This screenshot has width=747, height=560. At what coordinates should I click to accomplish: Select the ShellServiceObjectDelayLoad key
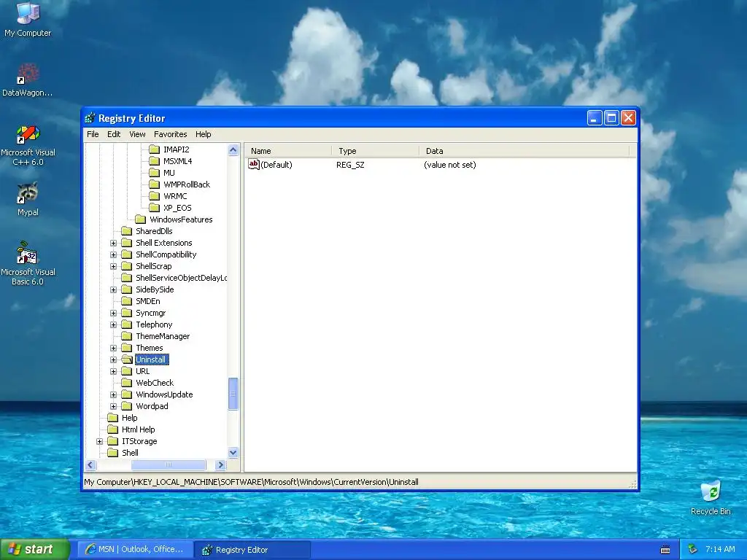coord(181,278)
